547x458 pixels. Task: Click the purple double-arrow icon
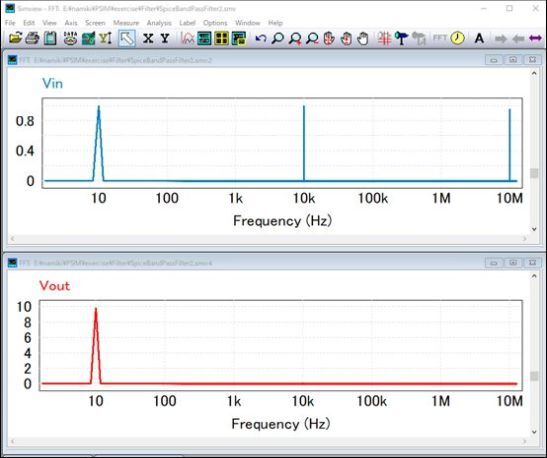[535, 38]
